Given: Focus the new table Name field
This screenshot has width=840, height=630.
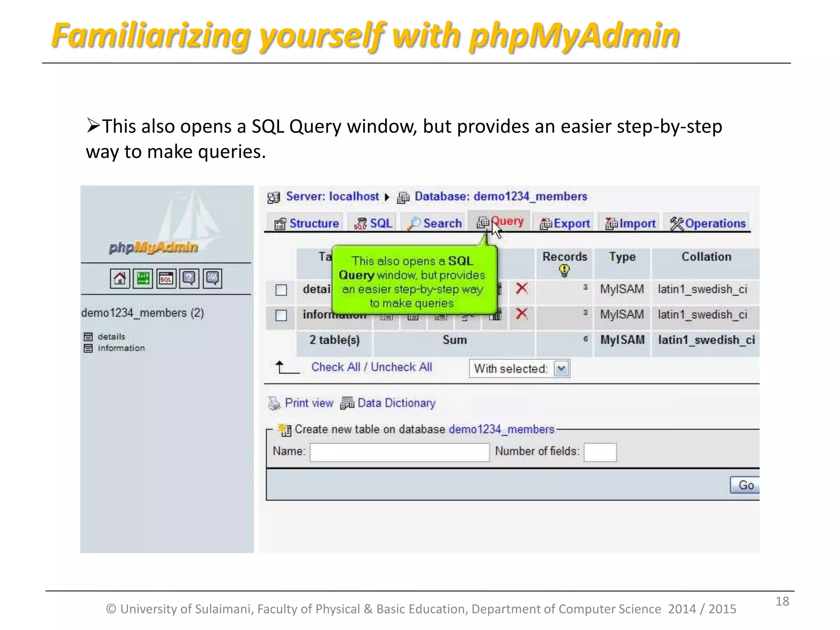Looking at the screenshot, I should click(x=399, y=452).
